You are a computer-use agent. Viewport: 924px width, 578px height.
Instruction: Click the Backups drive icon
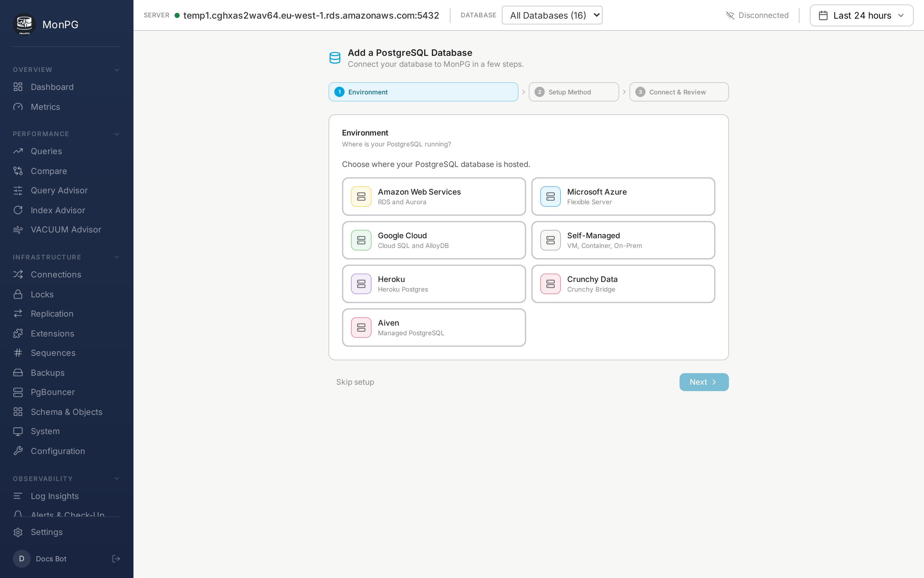pos(18,373)
